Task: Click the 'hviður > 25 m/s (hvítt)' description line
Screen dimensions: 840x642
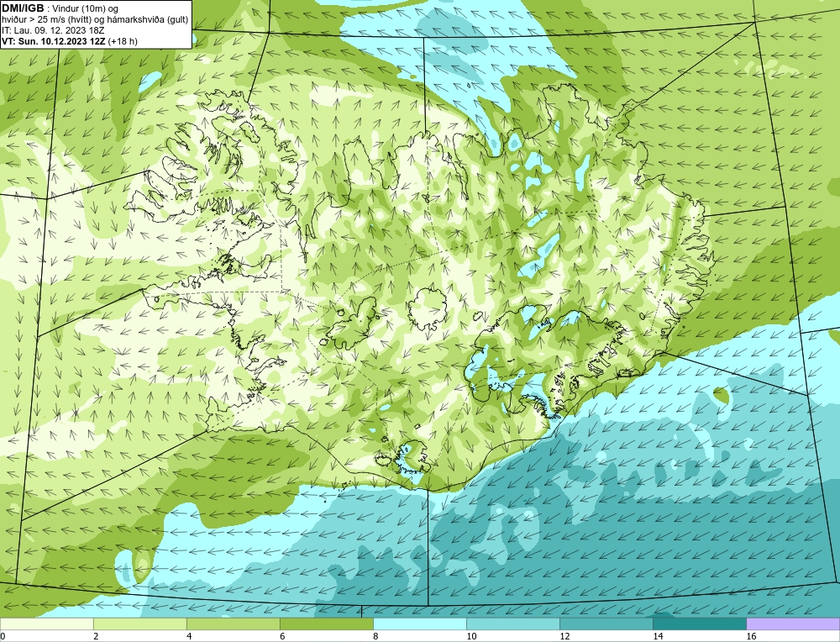Action: (95, 20)
